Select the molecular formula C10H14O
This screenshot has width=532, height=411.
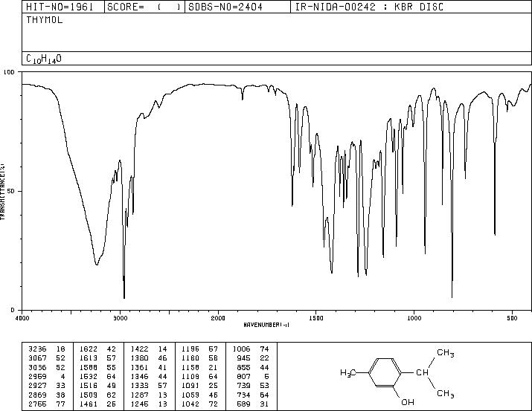(x=44, y=59)
